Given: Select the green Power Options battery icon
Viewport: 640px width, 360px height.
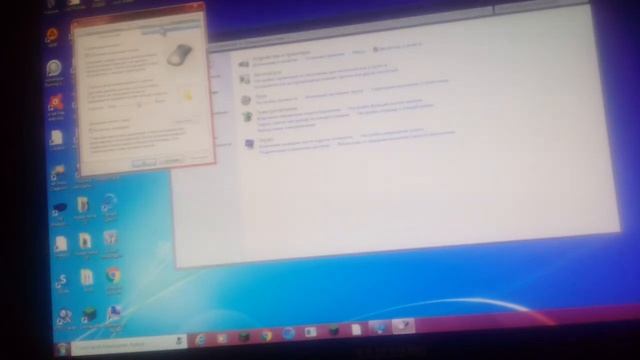Looking at the screenshot, I should [x=247, y=118].
